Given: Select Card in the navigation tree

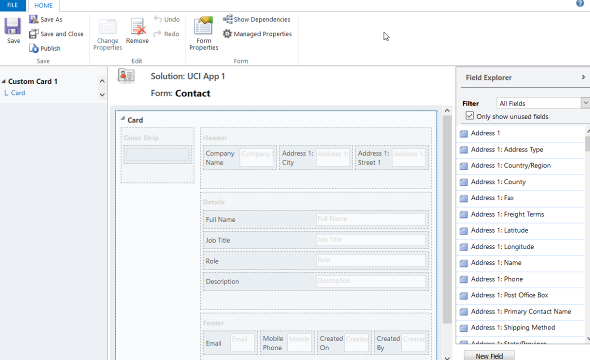Looking at the screenshot, I should pos(18,93).
